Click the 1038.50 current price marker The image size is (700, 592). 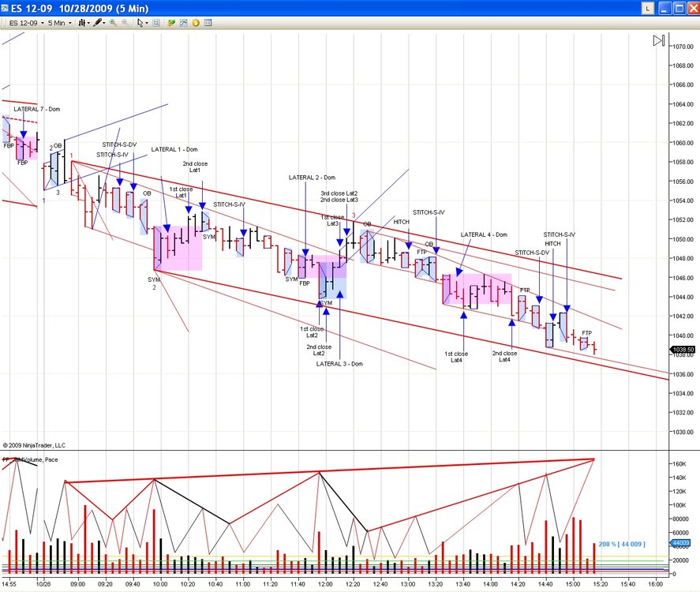[683, 350]
